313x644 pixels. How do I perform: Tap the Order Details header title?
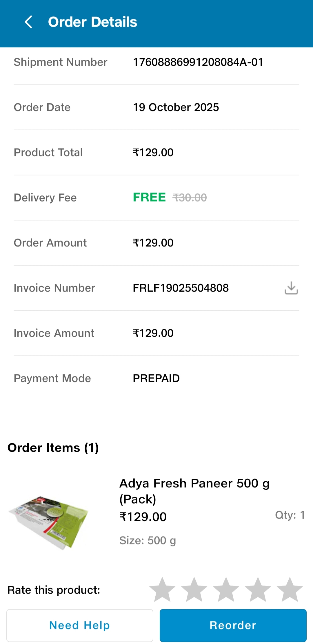(92, 22)
